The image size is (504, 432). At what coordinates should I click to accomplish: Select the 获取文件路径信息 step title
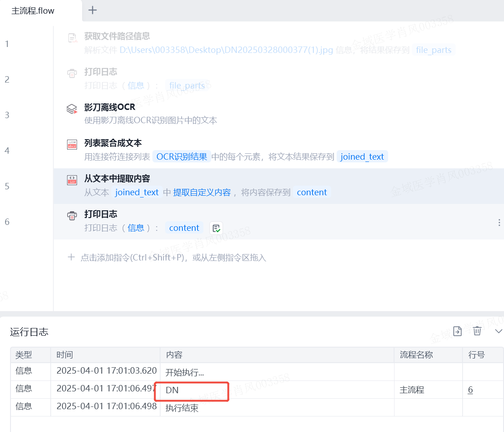pyautogui.click(x=117, y=36)
